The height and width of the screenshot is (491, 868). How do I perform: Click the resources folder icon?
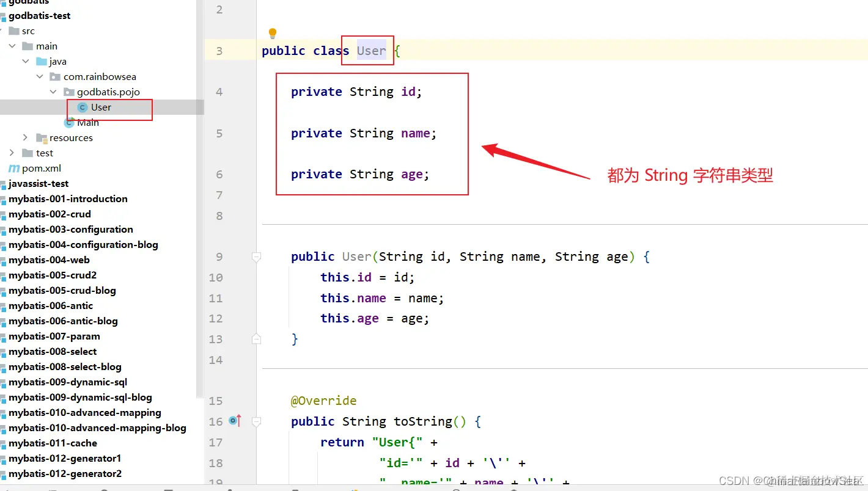tap(42, 137)
